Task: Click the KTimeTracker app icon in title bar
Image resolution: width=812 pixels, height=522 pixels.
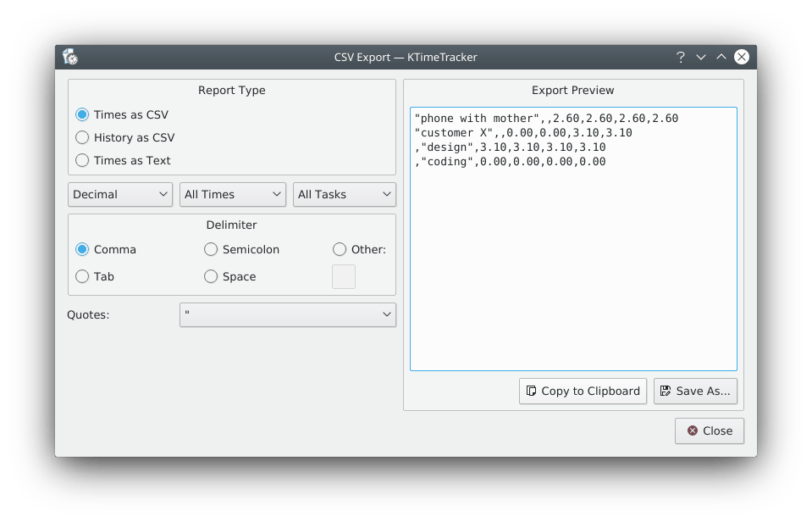Action: click(70, 57)
